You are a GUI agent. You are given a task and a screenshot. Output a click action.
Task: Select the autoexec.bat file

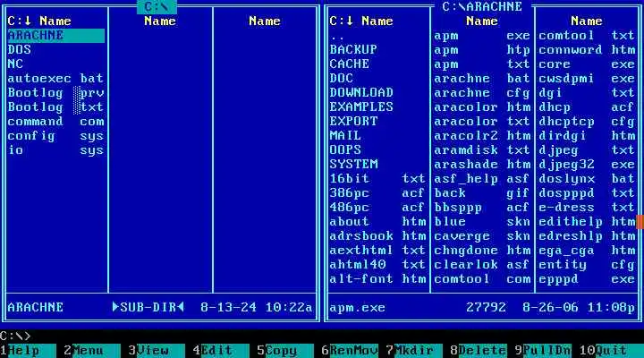point(55,79)
